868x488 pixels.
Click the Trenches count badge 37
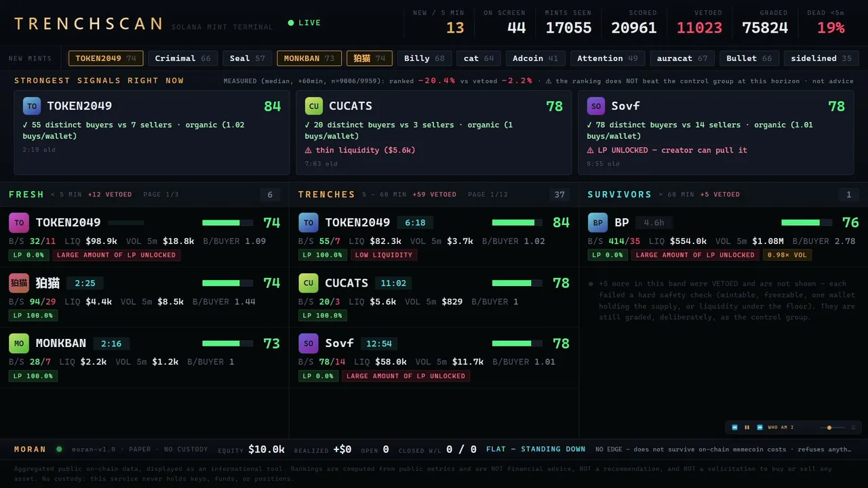click(x=559, y=195)
